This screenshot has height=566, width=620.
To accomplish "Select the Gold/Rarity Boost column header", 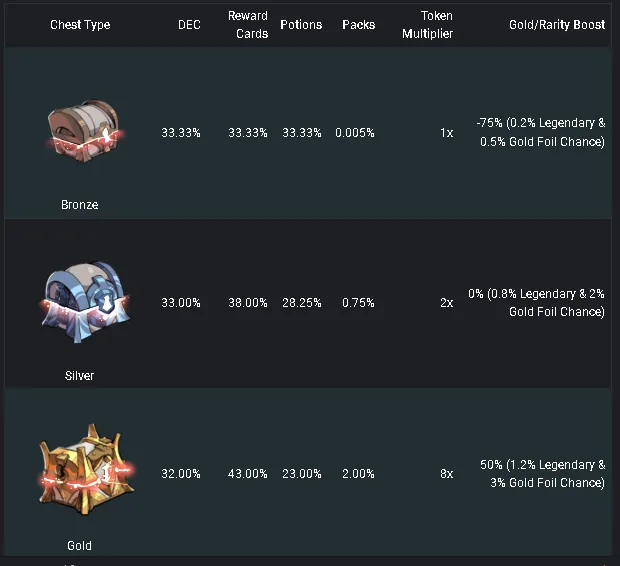I will click(557, 25).
